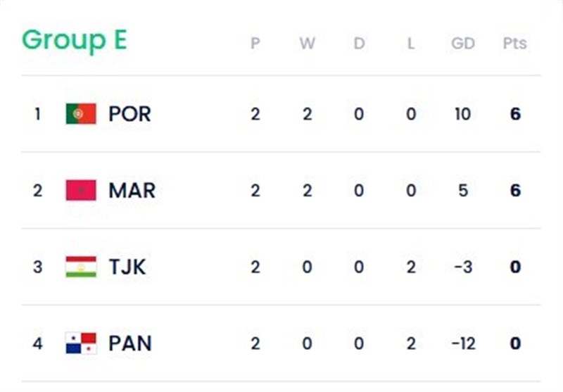
Task: Click the L column header
Action: point(411,44)
